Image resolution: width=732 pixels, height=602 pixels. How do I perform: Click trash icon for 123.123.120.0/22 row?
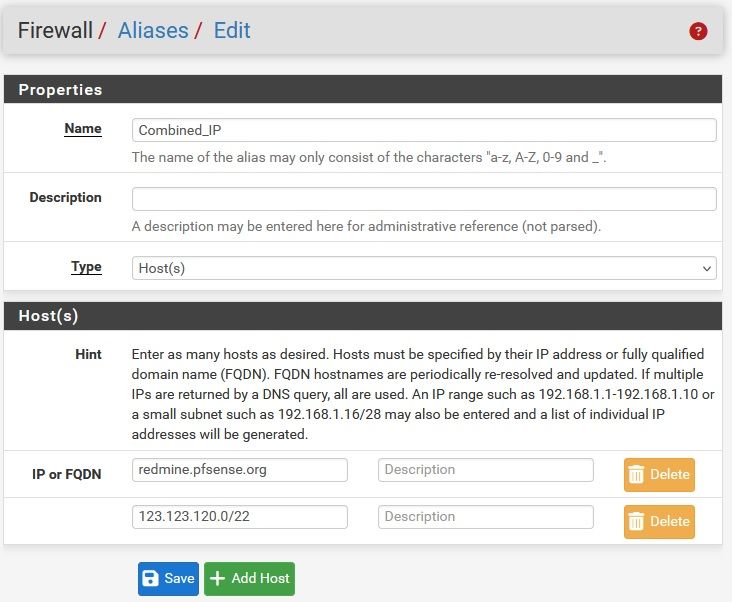pyautogui.click(x=637, y=521)
